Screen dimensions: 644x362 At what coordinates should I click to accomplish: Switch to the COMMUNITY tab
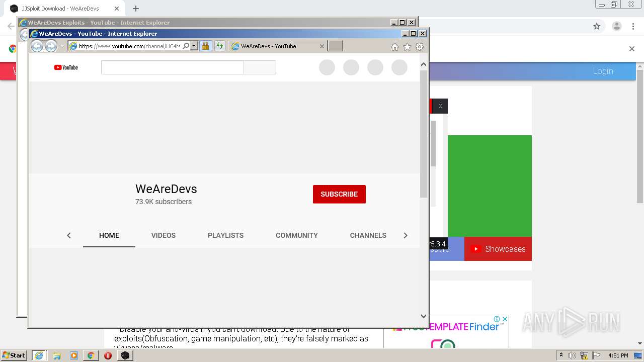pyautogui.click(x=297, y=235)
